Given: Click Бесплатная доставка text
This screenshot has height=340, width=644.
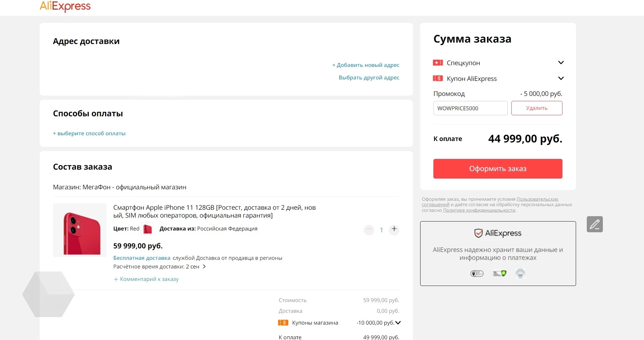Looking at the screenshot, I should 142,258.
